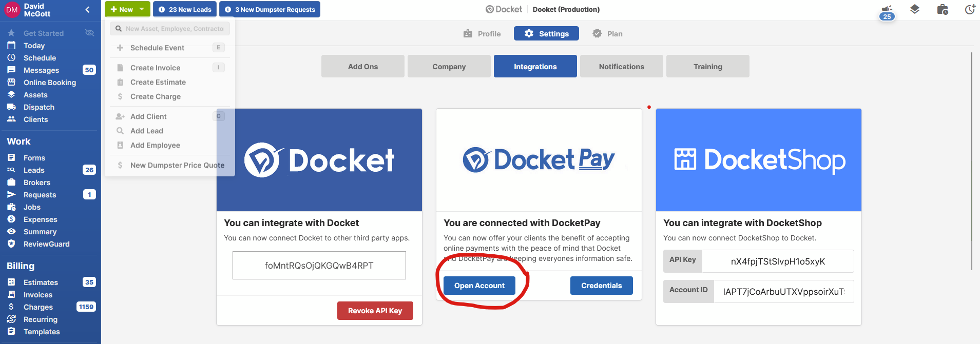Choose Create Invoice menu entry

tap(170, 68)
